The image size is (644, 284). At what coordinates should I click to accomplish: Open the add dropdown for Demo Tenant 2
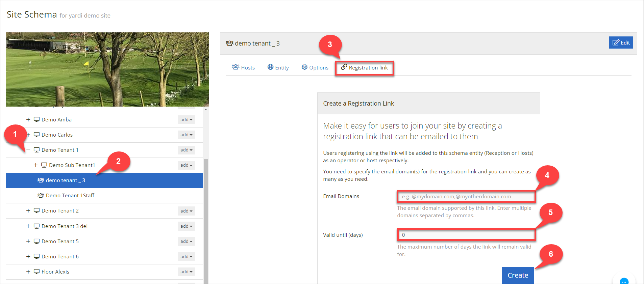pyautogui.click(x=187, y=211)
